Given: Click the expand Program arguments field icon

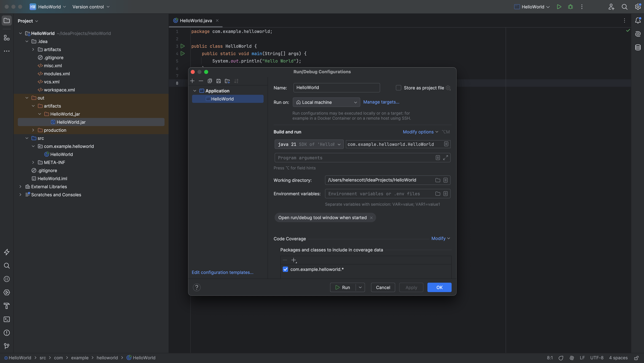Looking at the screenshot, I should tap(446, 158).
